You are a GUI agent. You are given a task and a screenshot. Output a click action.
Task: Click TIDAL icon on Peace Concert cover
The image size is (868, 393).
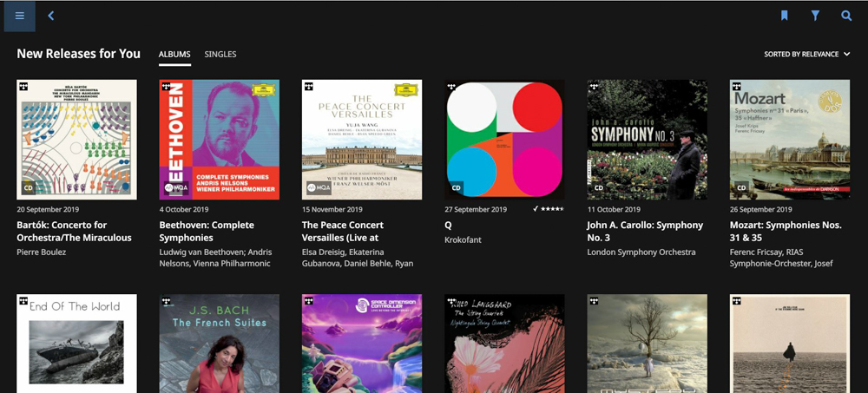click(x=308, y=86)
